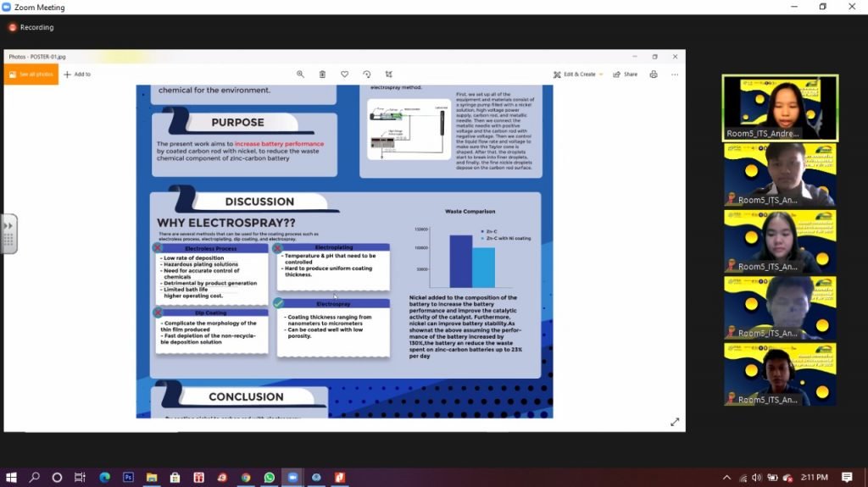Click the See all photos button
The width and height of the screenshot is (868, 487).
31,75
